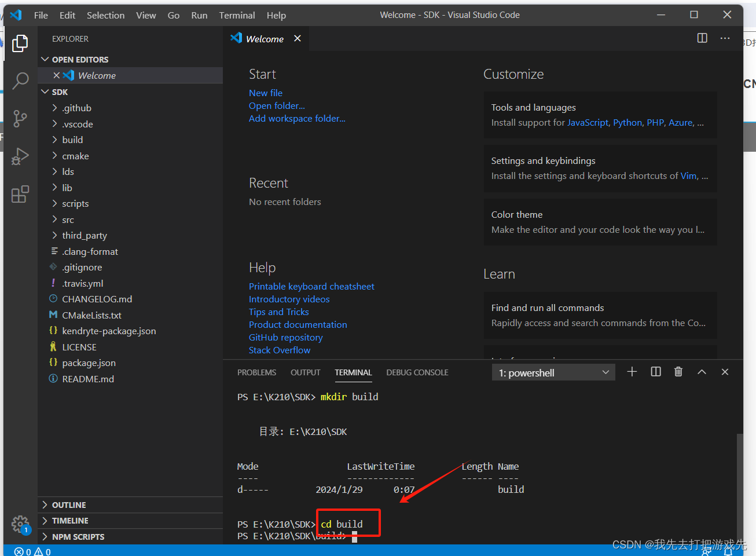Viewport: 756px width, 556px height.
Task: Open the Extensions view icon
Action: 20,194
